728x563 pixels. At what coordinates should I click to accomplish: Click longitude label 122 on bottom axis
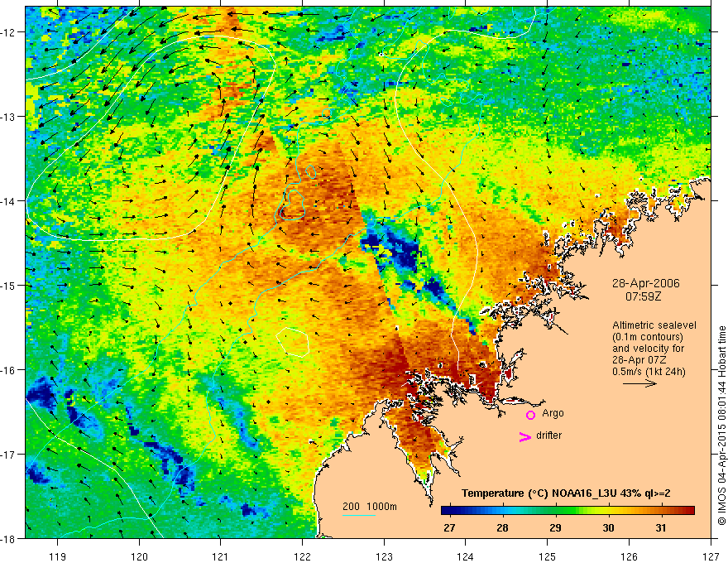302,556
